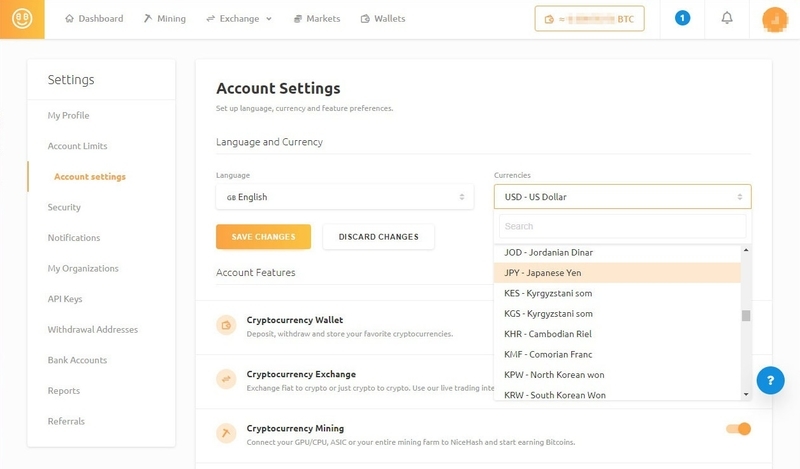This screenshot has height=469, width=800.
Task: Click the Cryptocurrency Wallet title
Action: click(x=294, y=320)
